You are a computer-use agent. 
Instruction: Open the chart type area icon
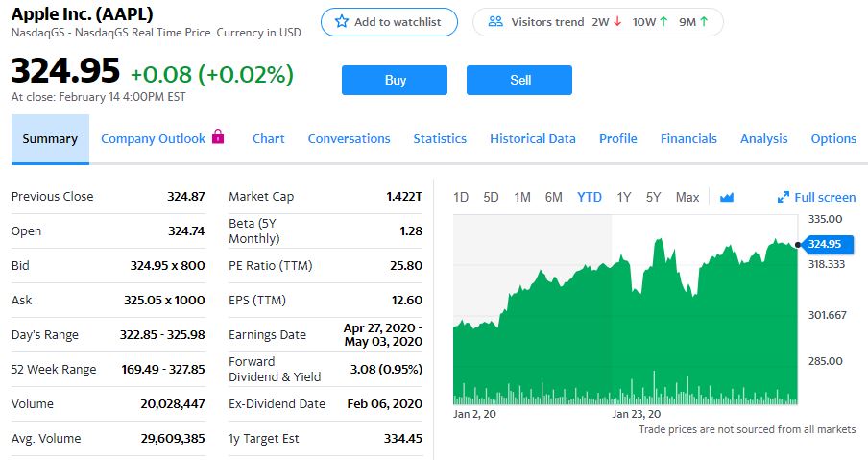726,197
